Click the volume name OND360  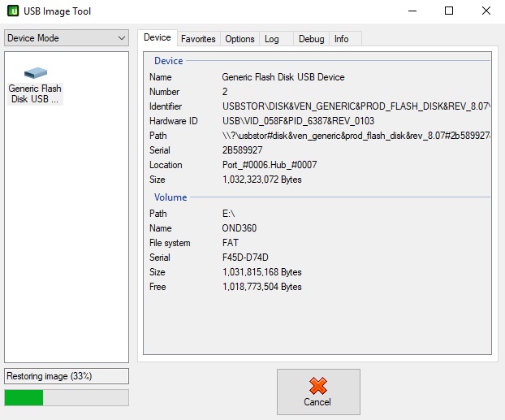pyautogui.click(x=240, y=228)
